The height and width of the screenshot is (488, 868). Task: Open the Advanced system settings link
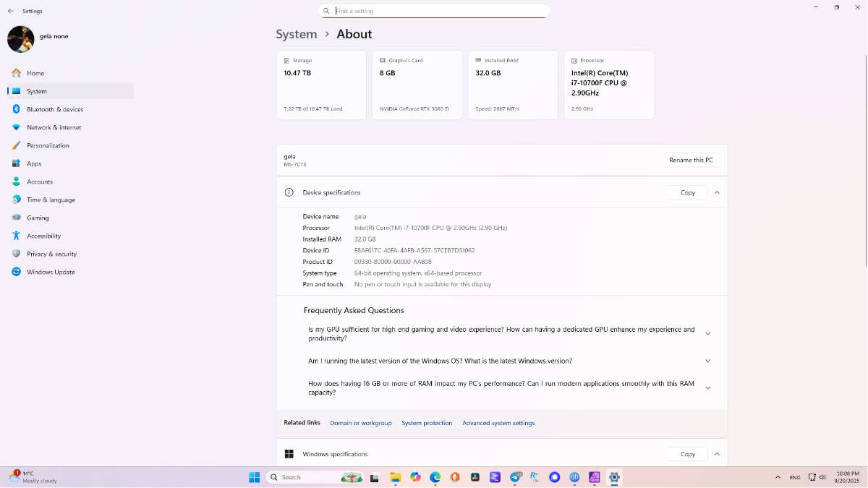point(498,423)
